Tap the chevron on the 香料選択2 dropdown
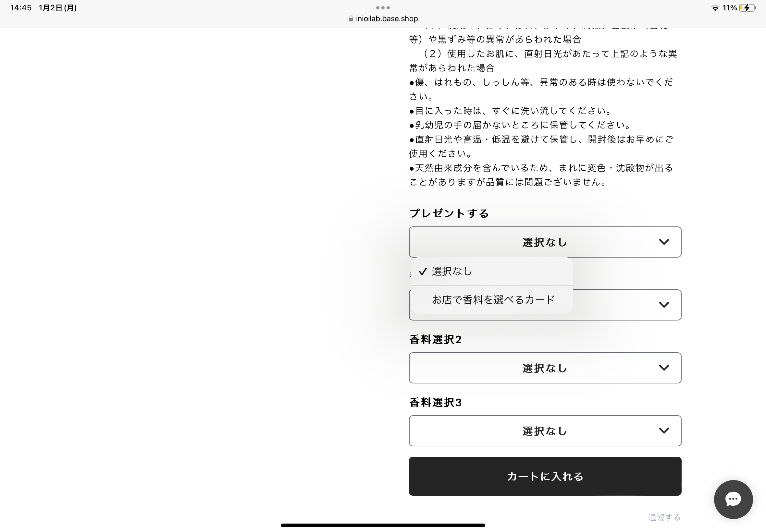 [665, 368]
